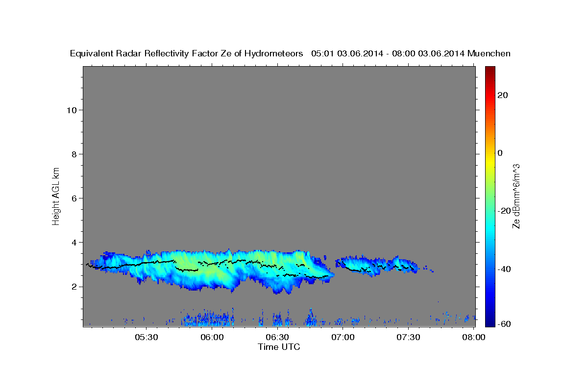Click the dark blue bottom of the colorbar
This screenshot has height=392, width=588.
point(490,322)
